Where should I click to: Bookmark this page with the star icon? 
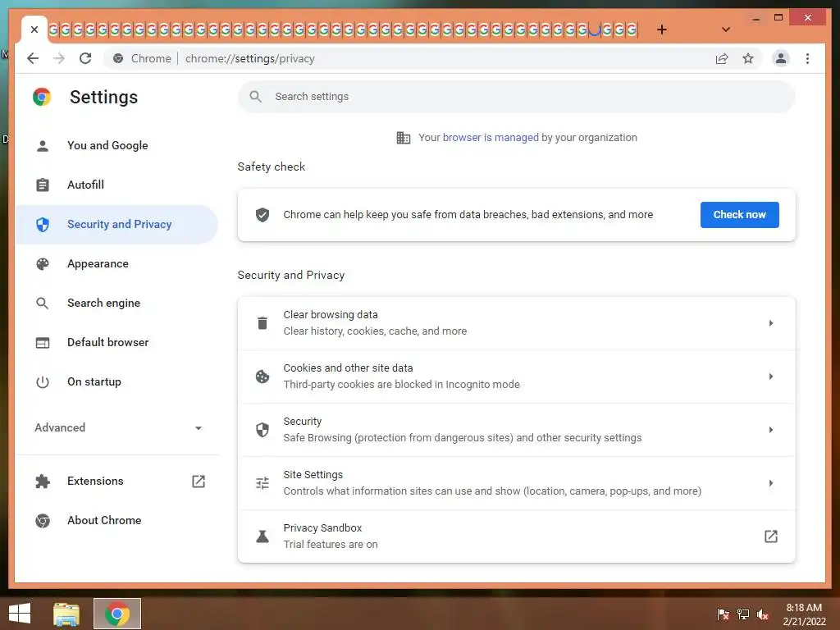(748, 59)
